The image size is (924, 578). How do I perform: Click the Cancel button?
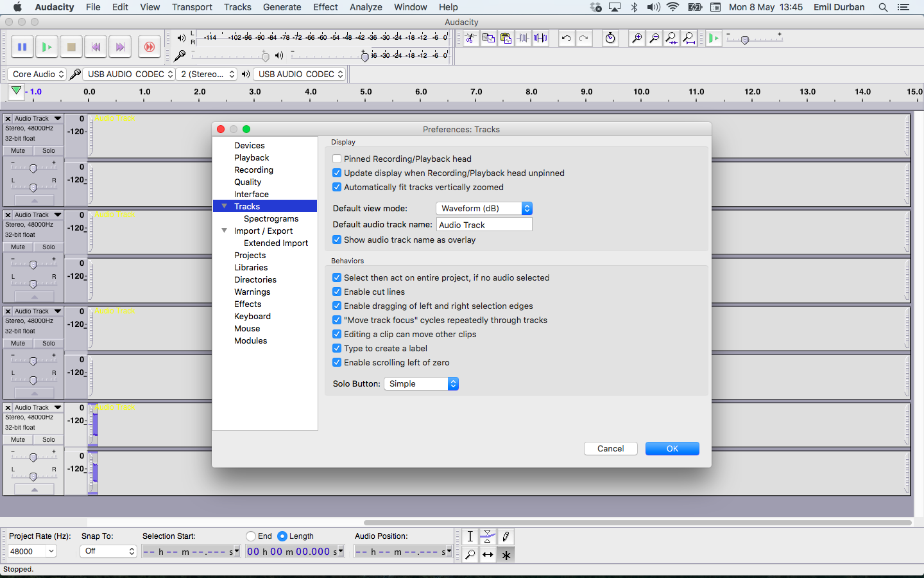pos(611,448)
